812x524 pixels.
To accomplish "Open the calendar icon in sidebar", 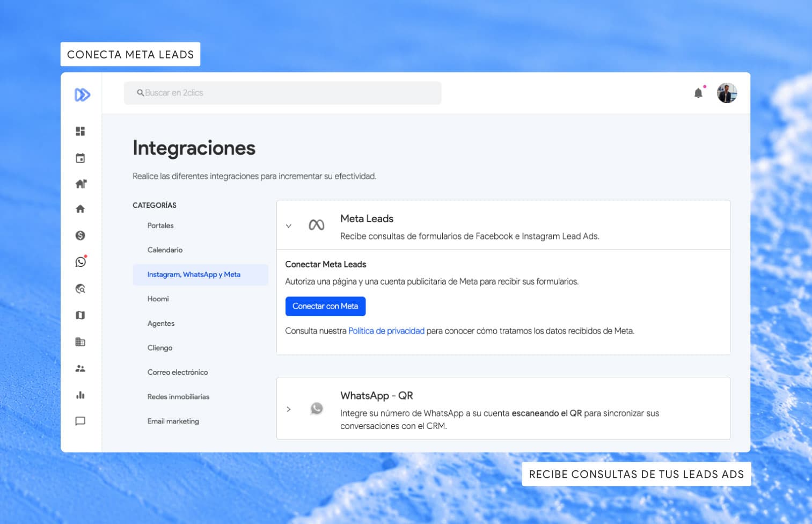I will click(x=81, y=158).
